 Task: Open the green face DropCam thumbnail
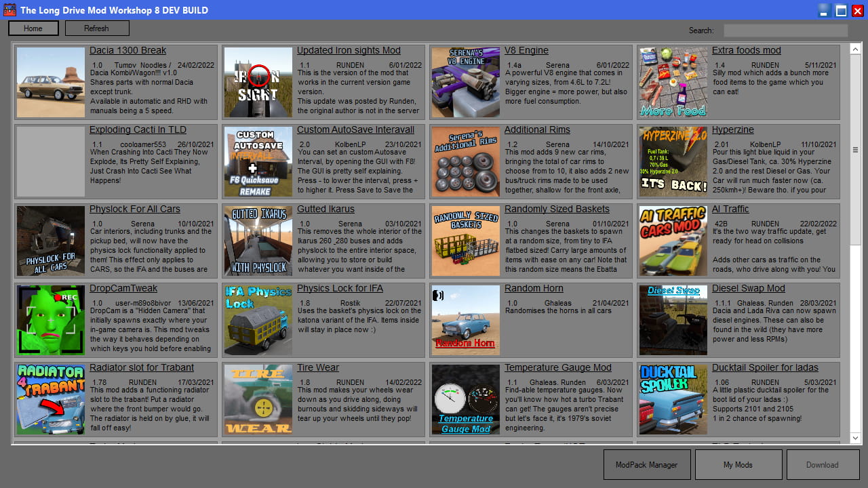tap(51, 320)
